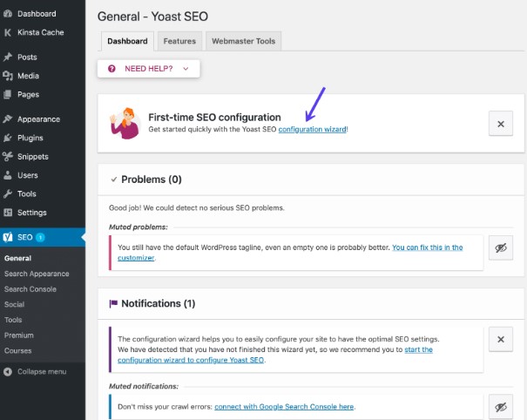Unmute the crawl errors notification

pos(500,407)
